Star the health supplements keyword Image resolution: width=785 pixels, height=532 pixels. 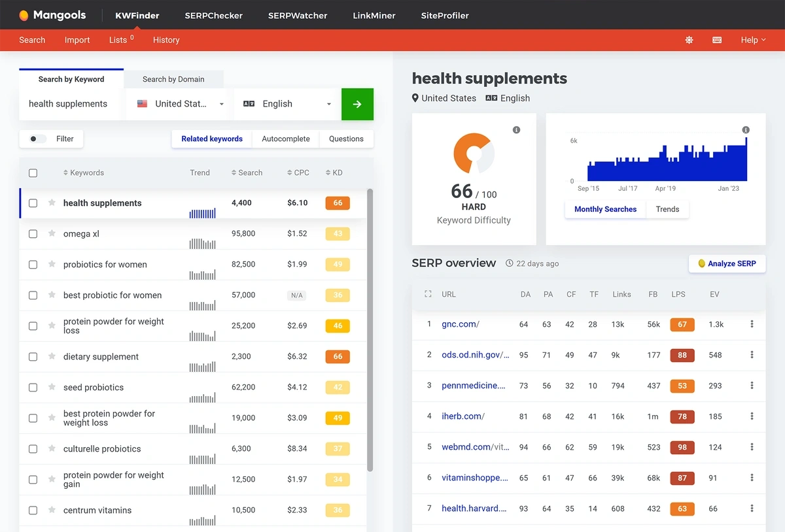coord(52,203)
